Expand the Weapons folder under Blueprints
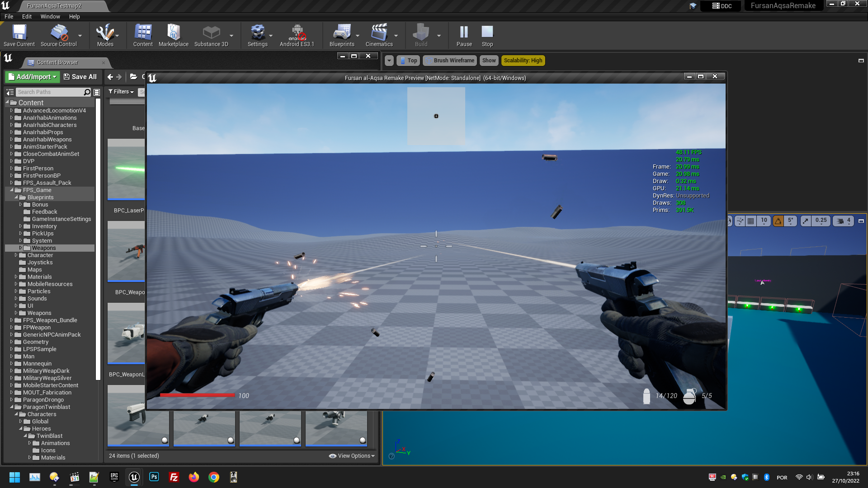This screenshot has height=488, width=868. point(20,248)
